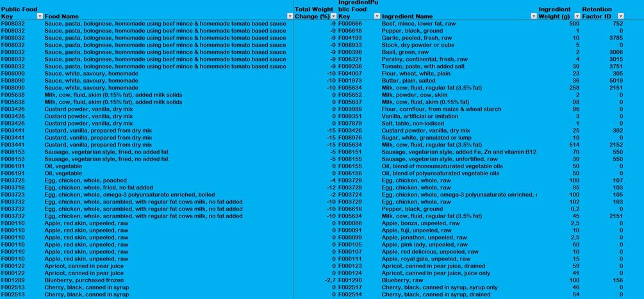Open Retention Factor ID filter dropdown

(x=620, y=17)
